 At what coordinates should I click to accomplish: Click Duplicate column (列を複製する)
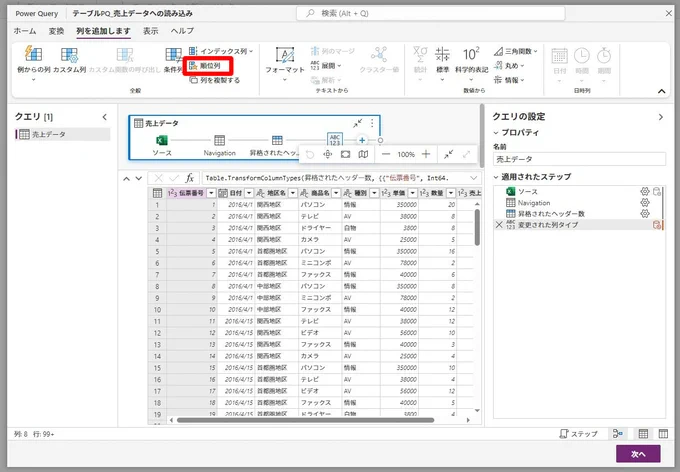[x=215, y=80]
